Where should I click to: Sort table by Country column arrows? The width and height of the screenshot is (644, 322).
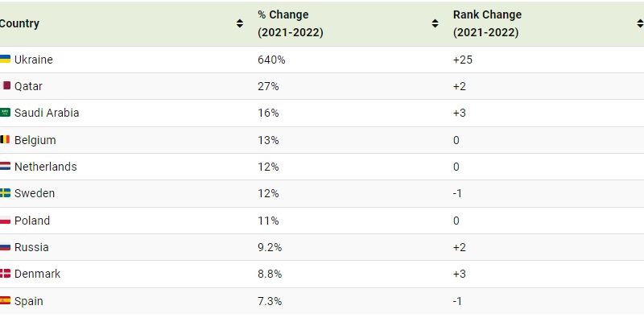(x=240, y=24)
